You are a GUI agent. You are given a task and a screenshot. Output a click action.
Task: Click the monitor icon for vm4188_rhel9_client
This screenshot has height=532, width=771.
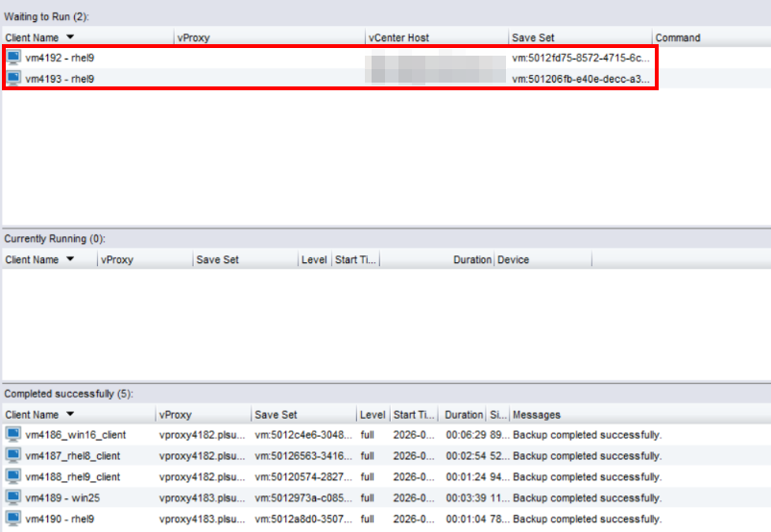pyautogui.click(x=13, y=477)
